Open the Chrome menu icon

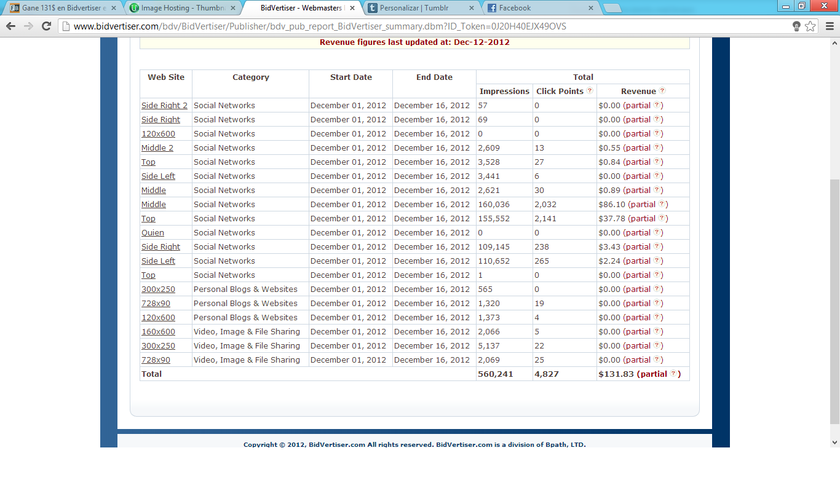pos(828,26)
